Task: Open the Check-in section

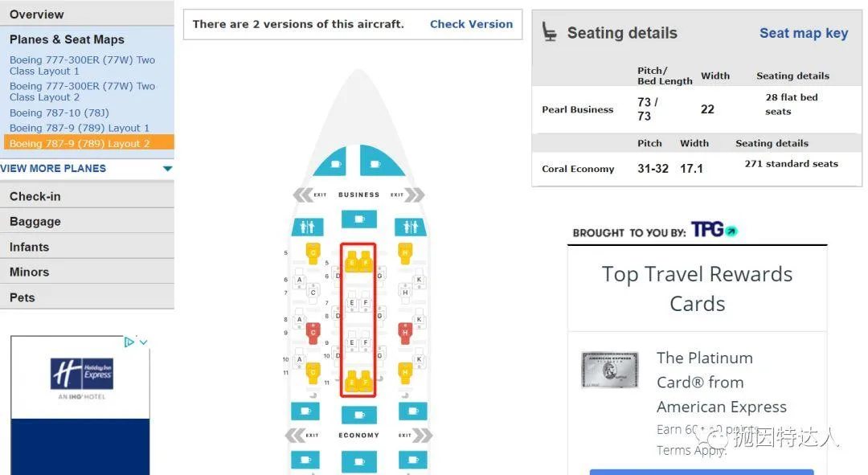Action: pyautogui.click(x=35, y=196)
